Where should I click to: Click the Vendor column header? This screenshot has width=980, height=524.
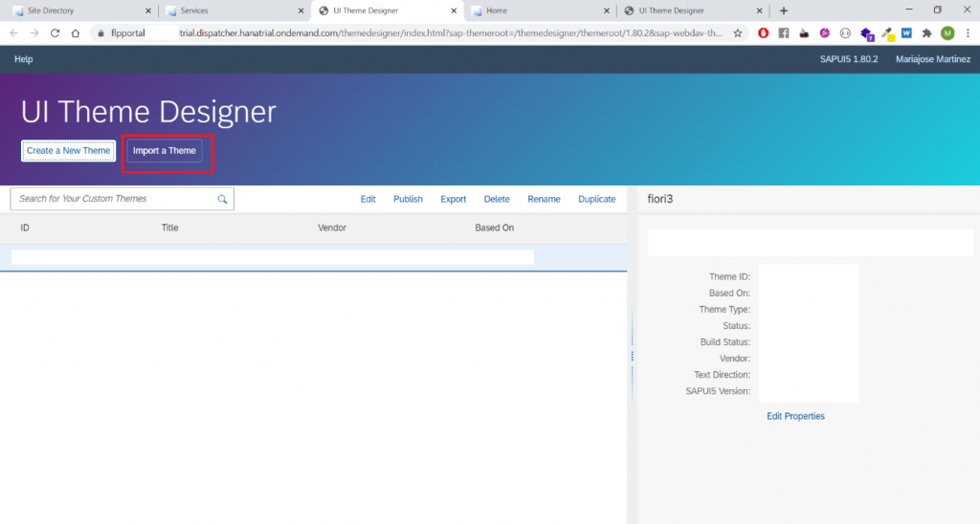pos(332,228)
